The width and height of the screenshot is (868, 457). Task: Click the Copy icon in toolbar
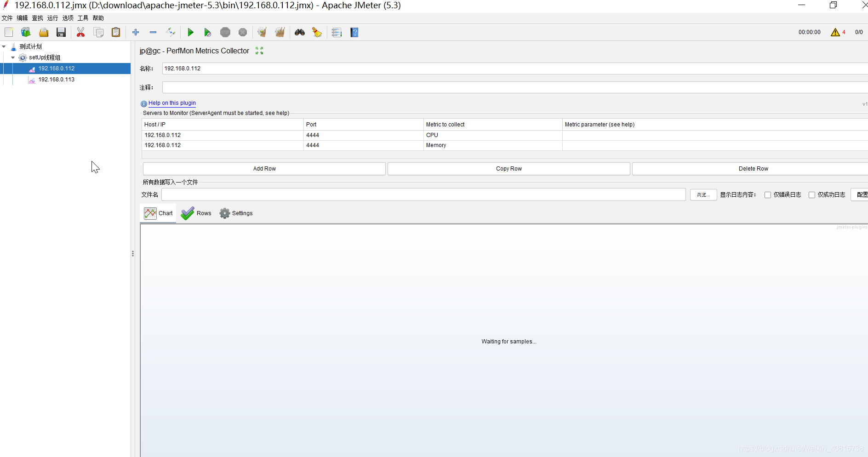pos(98,32)
